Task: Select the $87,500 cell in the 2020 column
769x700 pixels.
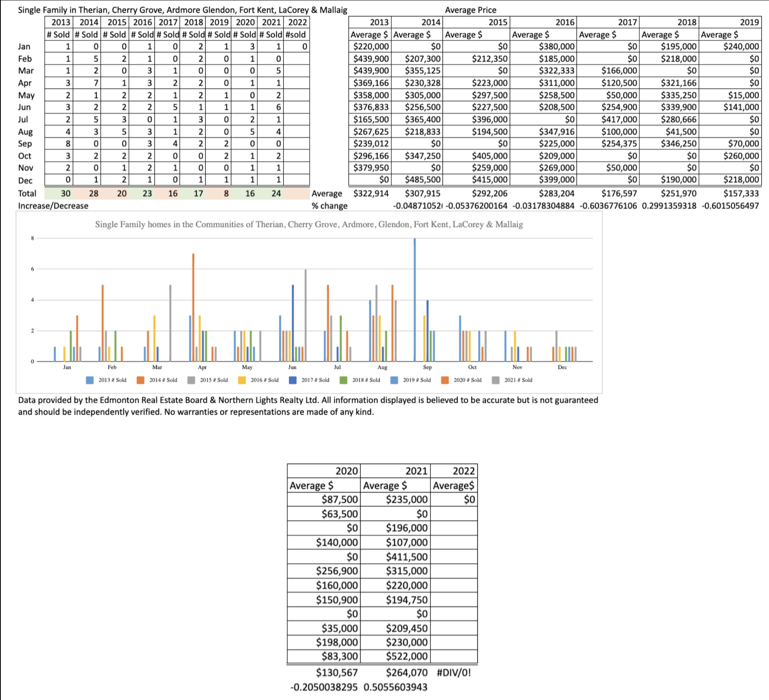Action: (x=324, y=499)
